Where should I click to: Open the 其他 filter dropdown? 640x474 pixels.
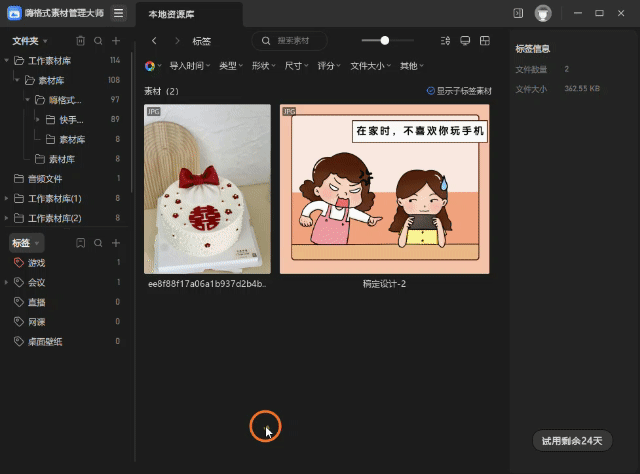[412, 66]
